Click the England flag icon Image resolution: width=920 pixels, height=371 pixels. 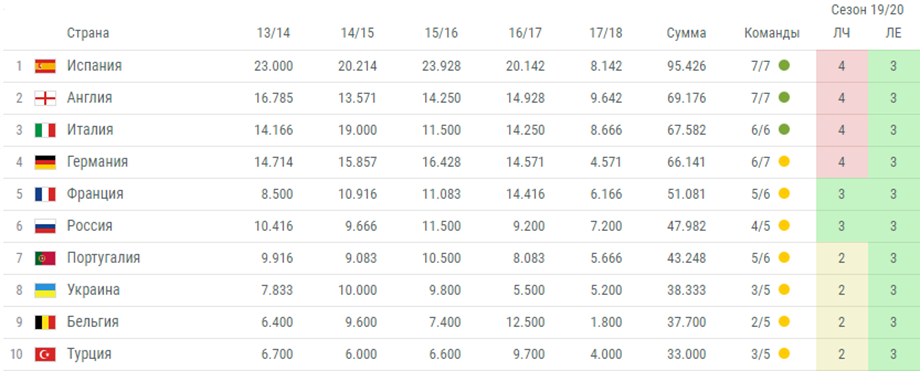coord(45,98)
